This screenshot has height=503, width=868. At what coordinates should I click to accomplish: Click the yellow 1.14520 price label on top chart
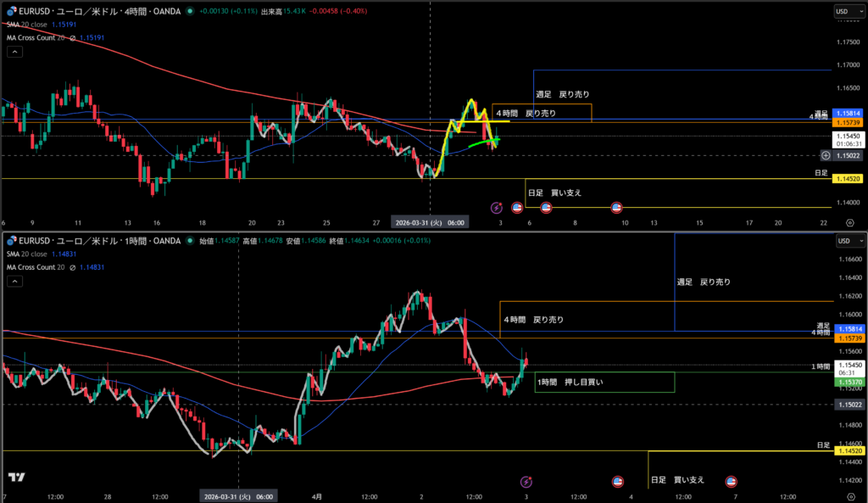(x=848, y=179)
